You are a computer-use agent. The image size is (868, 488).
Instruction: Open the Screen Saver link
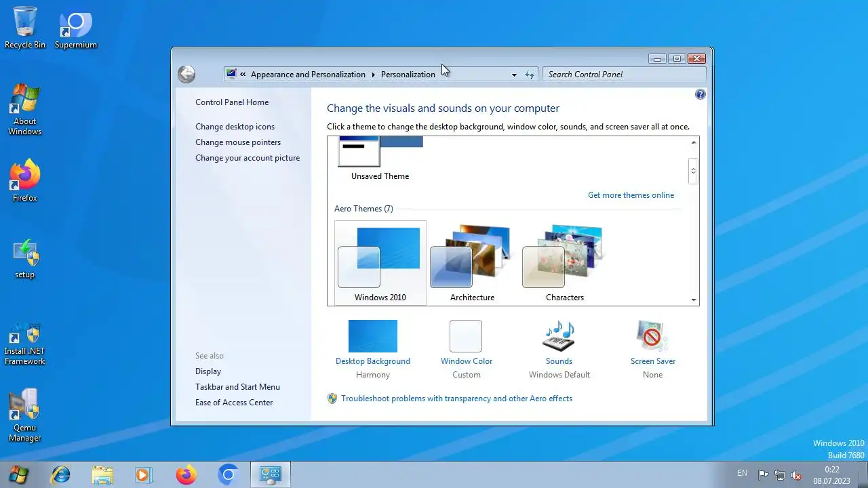coord(653,361)
